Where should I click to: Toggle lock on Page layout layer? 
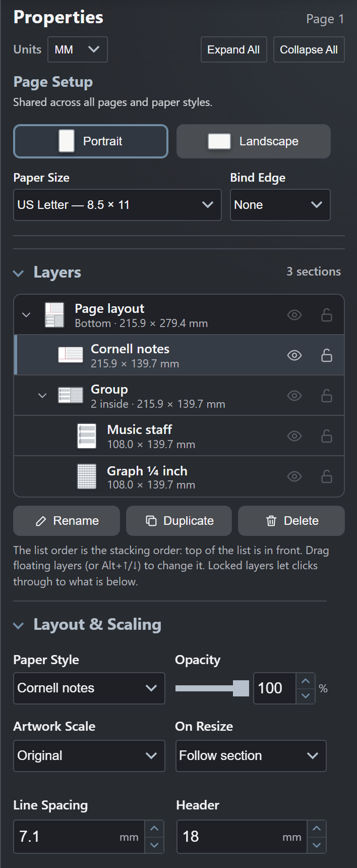[327, 315]
